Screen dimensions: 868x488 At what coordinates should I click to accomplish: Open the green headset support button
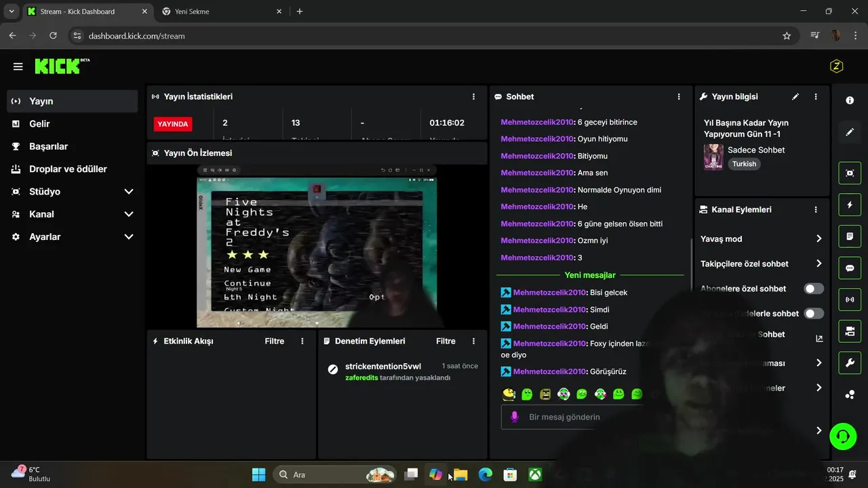pyautogui.click(x=843, y=436)
